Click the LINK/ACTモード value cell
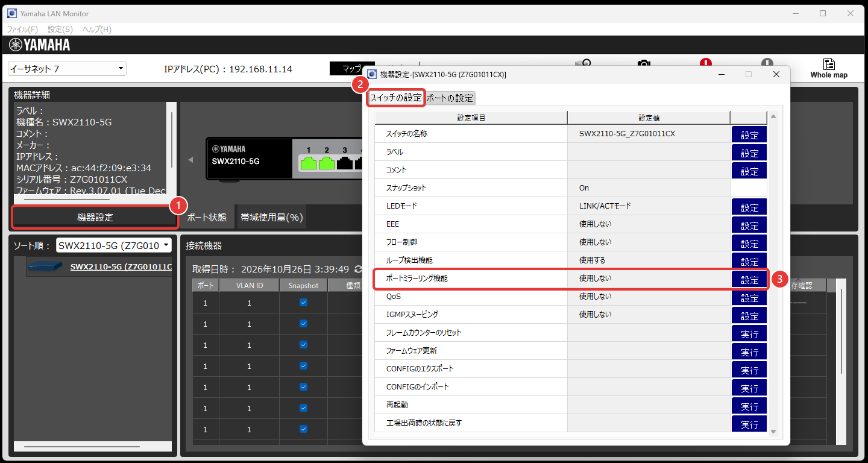 click(x=649, y=206)
